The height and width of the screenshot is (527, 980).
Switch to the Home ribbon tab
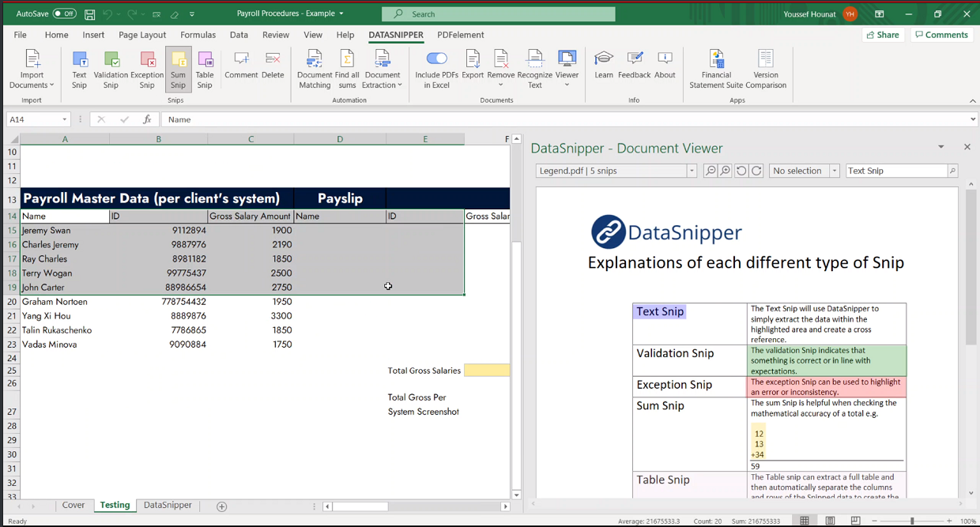coord(56,35)
